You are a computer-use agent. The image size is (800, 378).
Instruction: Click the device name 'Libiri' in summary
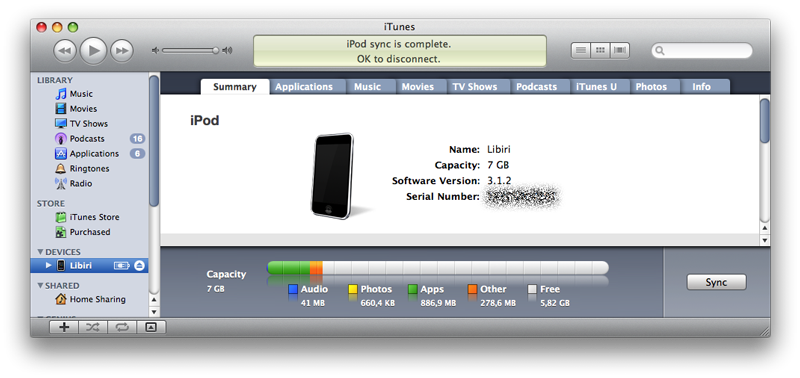tap(498, 149)
